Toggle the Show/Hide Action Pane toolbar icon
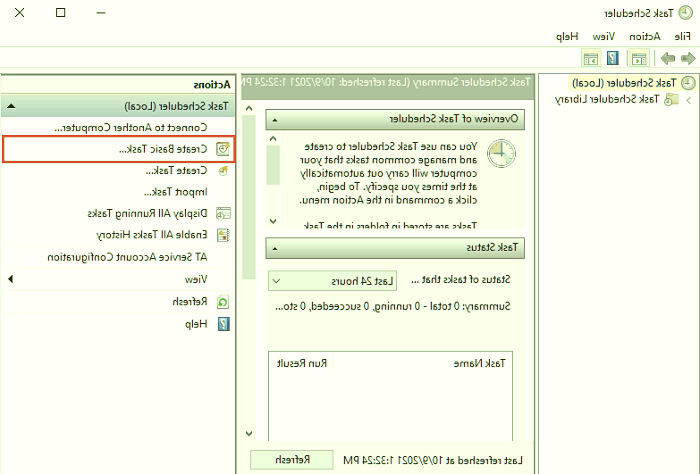Image resolution: width=700 pixels, height=474 pixels. [x=590, y=58]
